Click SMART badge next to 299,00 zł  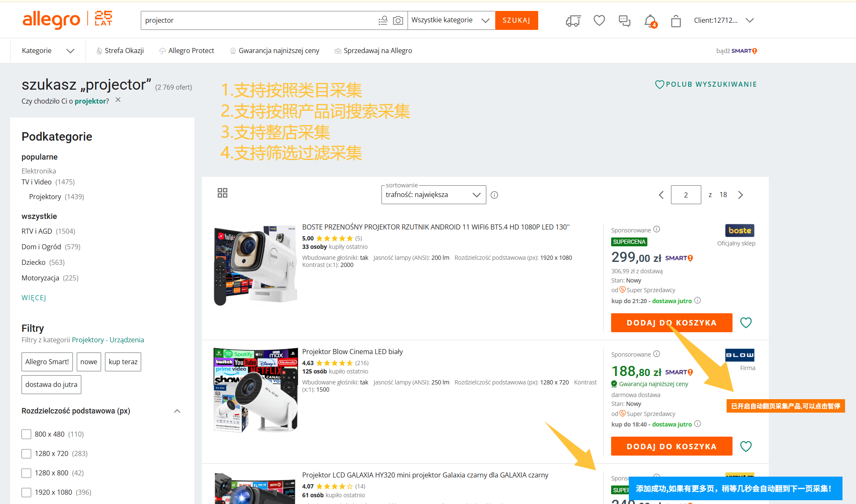point(679,258)
